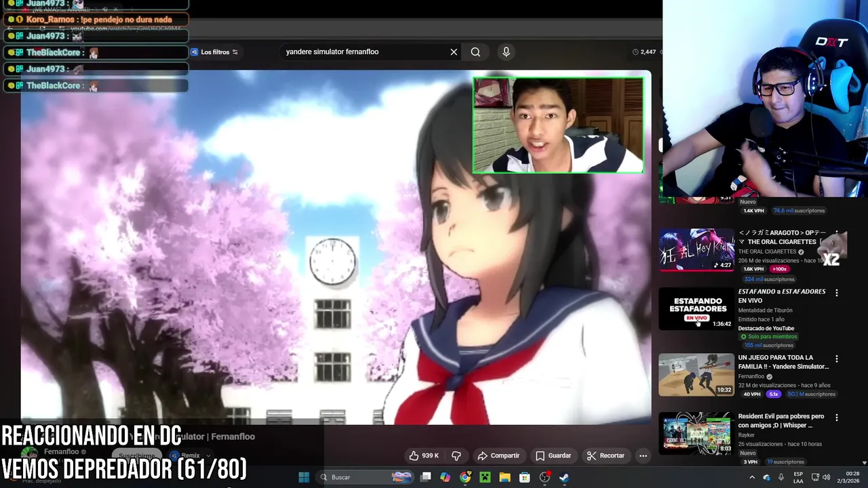
Task: Show hidden system tray icons
Action: click(751, 477)
